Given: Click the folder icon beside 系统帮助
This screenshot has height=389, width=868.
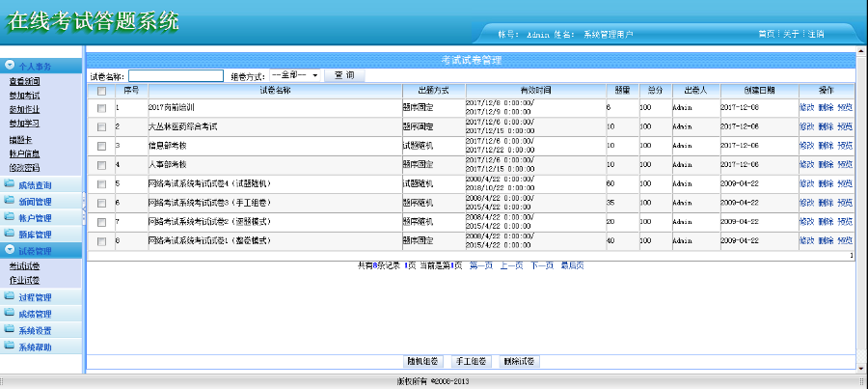Looking at the screenshot, I should click(x=9, y=347).
